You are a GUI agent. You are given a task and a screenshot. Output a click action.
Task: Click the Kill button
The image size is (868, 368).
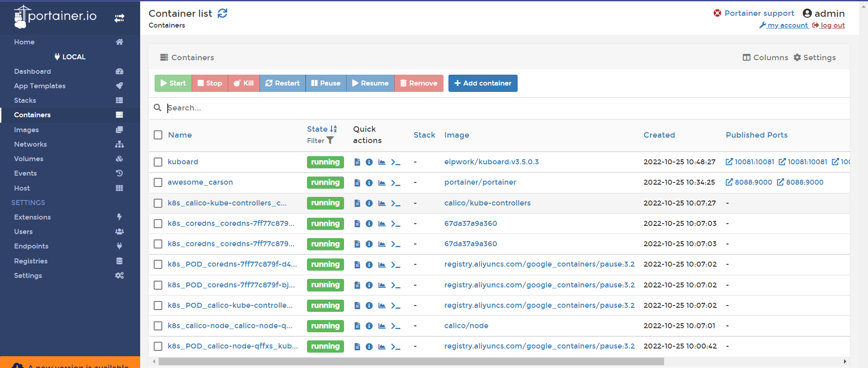pos(244,83)
